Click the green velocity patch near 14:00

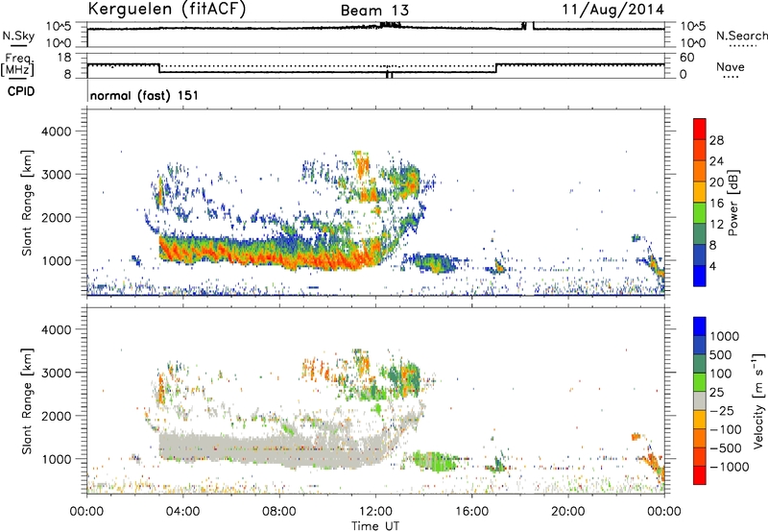tap(434, 462)
